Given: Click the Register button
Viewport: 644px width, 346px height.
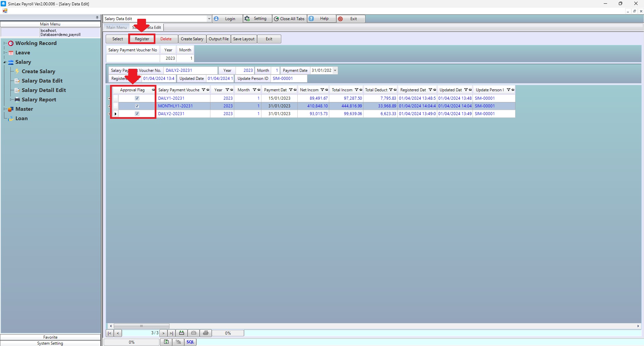Looking at the screenshot, I should point(142,39).
